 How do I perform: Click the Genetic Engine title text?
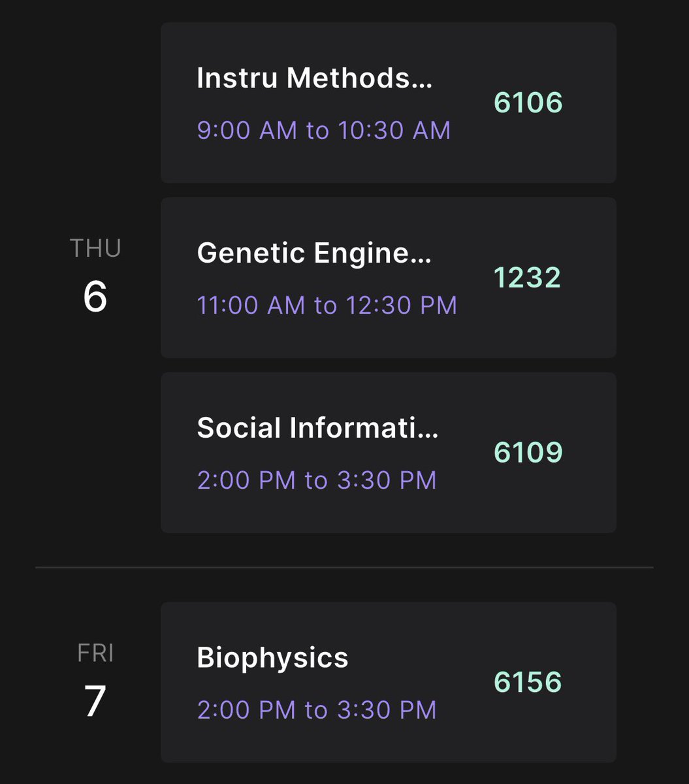[315, 253]
